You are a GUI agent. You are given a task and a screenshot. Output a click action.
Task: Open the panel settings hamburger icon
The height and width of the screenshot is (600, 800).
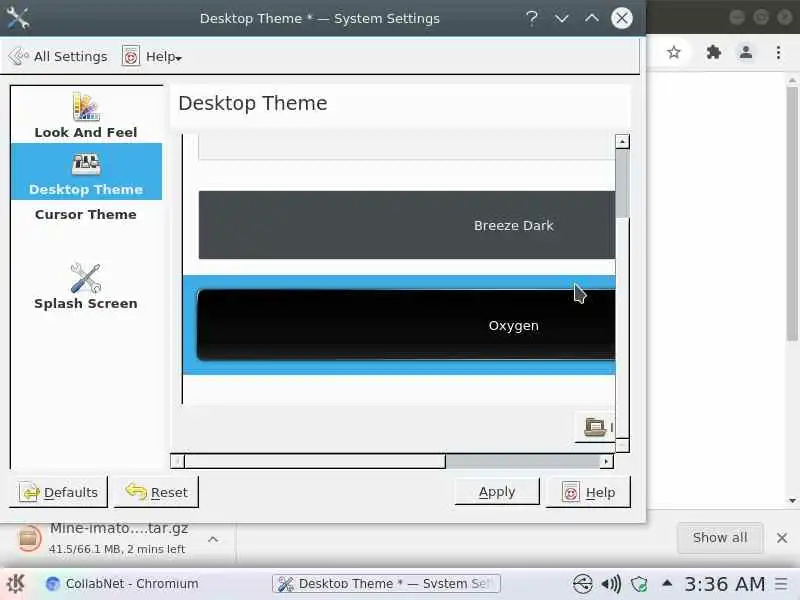click(x=781, y=583)
